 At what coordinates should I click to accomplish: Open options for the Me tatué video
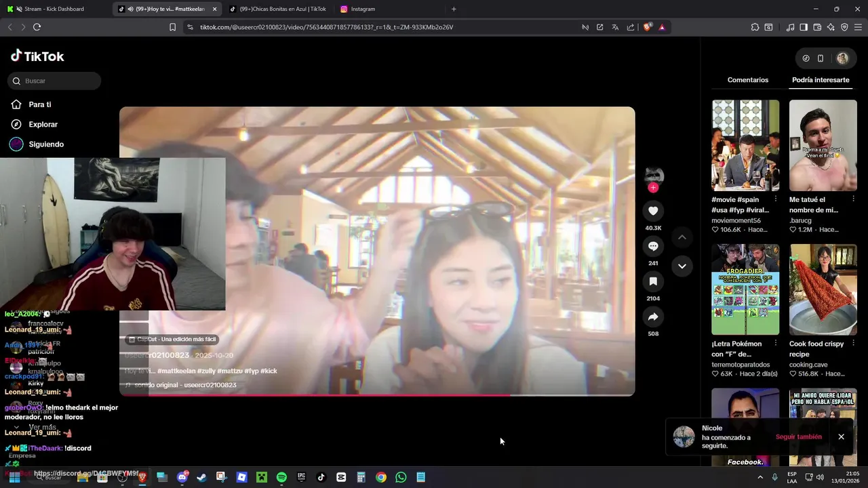coord(852,200)
